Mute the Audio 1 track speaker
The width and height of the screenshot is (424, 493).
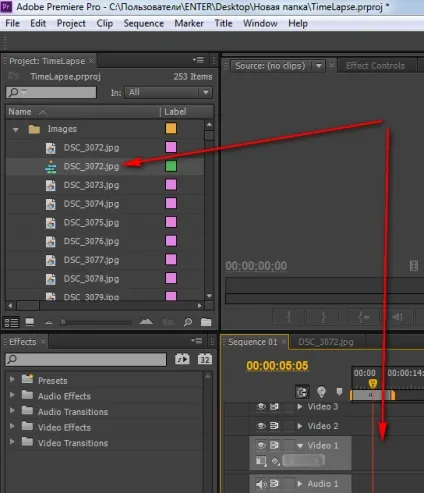261,484
